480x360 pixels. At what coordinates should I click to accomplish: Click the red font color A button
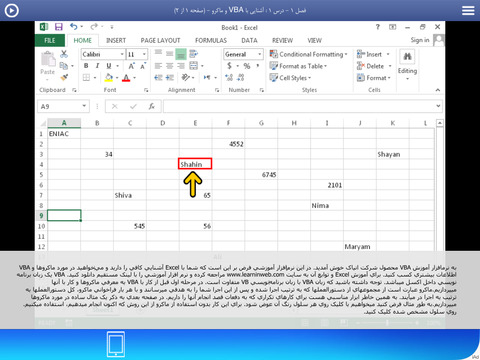[126, 78]
